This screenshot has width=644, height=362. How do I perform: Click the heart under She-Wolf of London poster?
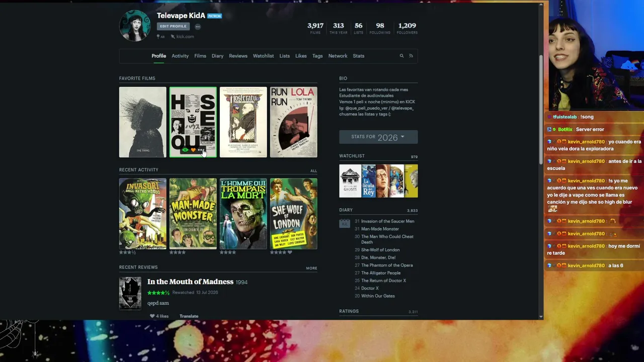click(290, 252)
